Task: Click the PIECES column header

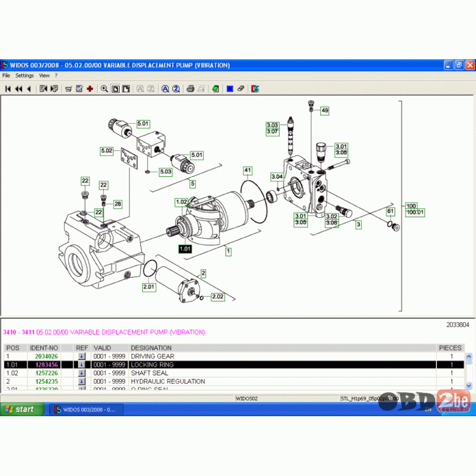Action: click(x=450, y=348)
